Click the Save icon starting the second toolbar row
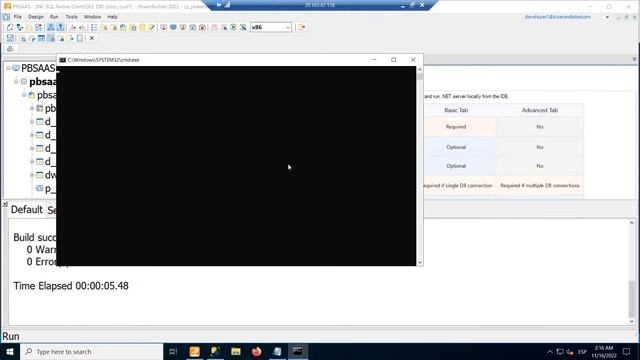 10,38
